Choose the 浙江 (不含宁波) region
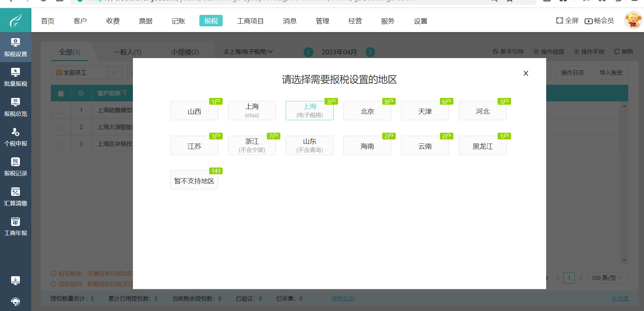 click(252, 146)
